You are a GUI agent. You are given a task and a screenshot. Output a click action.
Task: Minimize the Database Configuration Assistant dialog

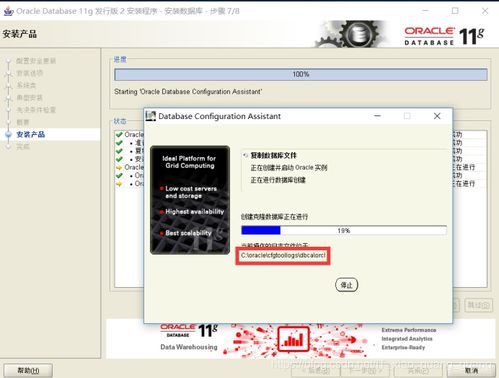pyautogui.click(x=377, y=116)
